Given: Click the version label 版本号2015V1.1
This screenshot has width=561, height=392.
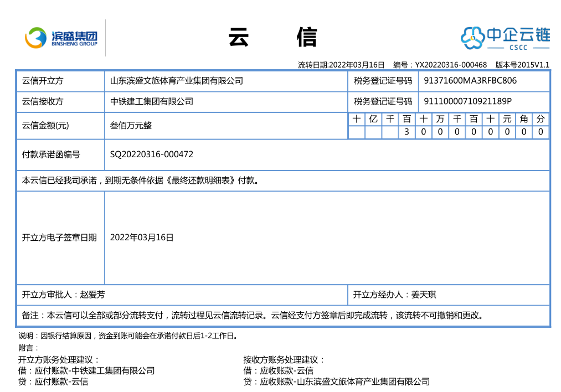Looking at the screenshot, I should coord(522,65).
